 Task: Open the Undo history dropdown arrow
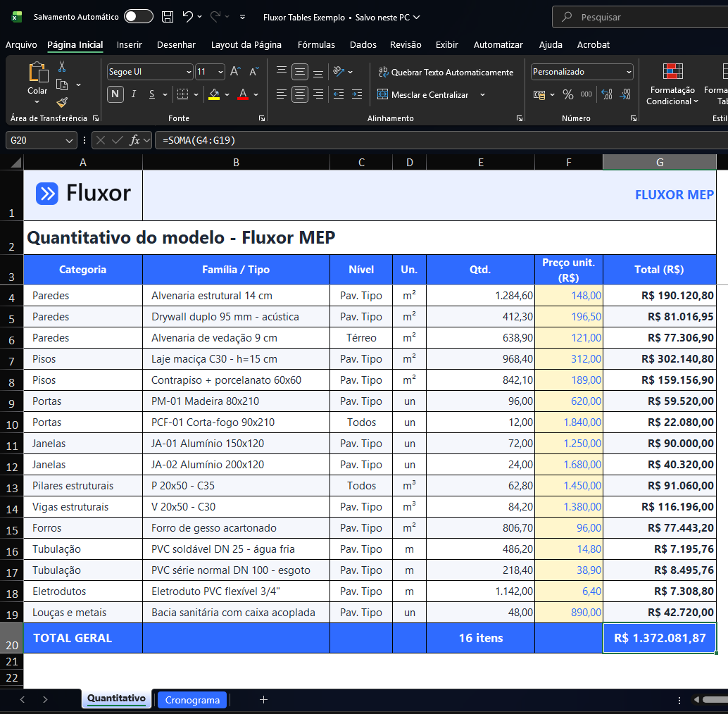[x=200, y=17]
